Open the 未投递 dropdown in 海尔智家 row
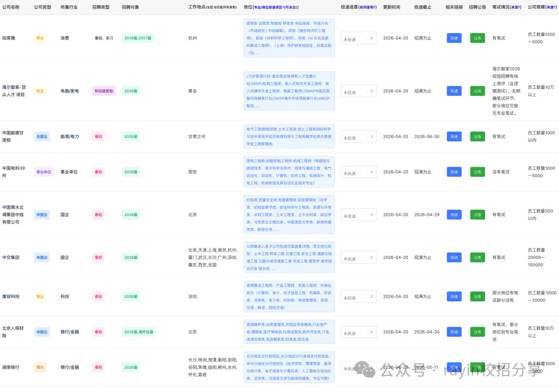 (x=359, y=91)
